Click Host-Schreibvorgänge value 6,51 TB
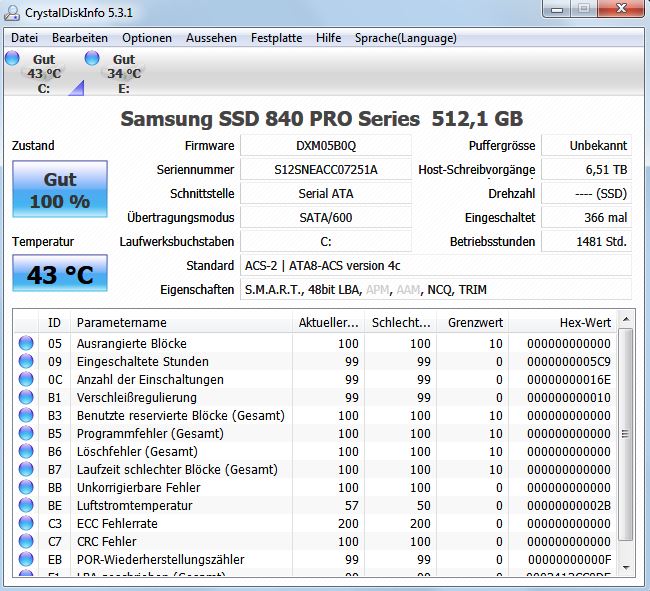The width and height of the screenshot is (650, 591). point(587,170)
